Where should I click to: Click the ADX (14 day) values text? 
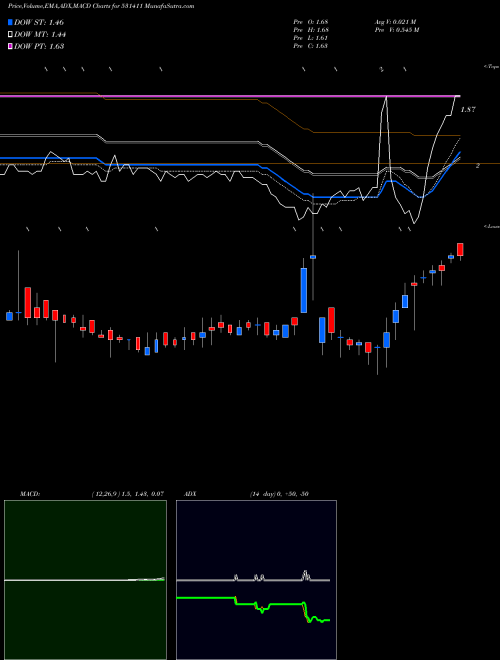[279, 494]
